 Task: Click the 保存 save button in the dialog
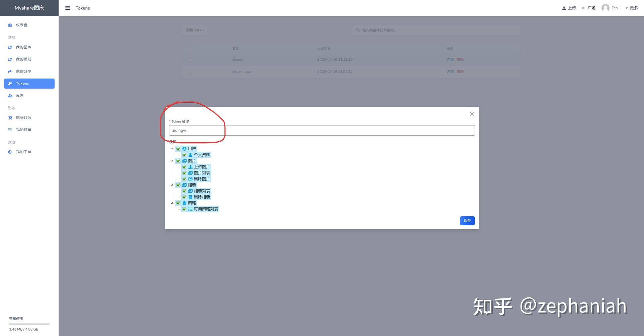pos(467,221)
